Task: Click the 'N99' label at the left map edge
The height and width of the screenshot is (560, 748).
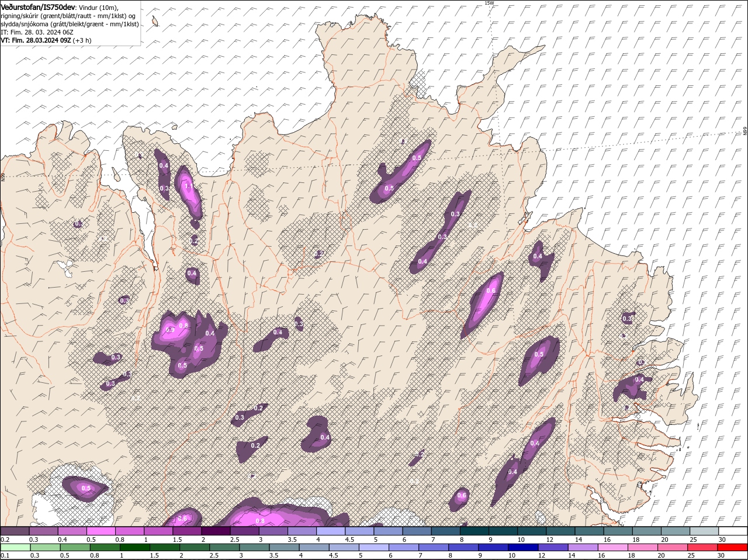Action: [3, 177]
